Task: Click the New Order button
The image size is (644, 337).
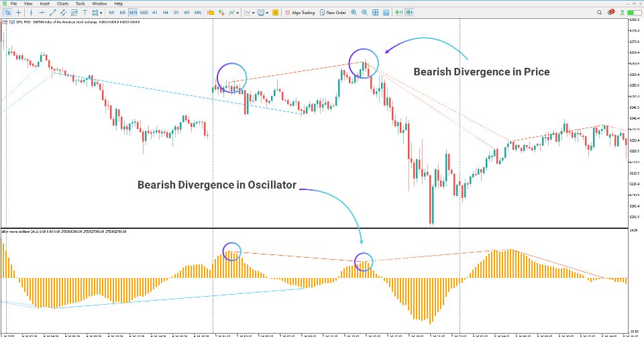Action: coord(333,13)
